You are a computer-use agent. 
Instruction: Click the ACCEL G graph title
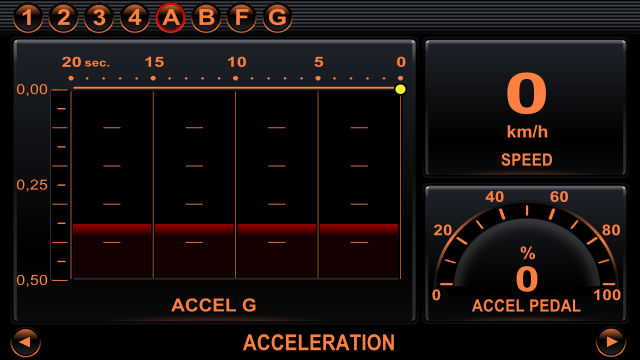pyautogui.click(x=213, y=305)
